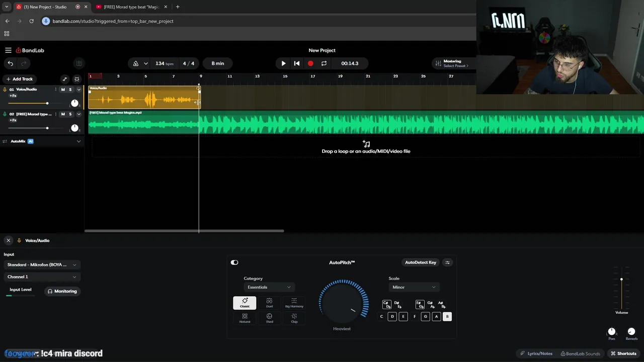Open the B min key selector
Screen dimensions: 644x362
point(218,63)
